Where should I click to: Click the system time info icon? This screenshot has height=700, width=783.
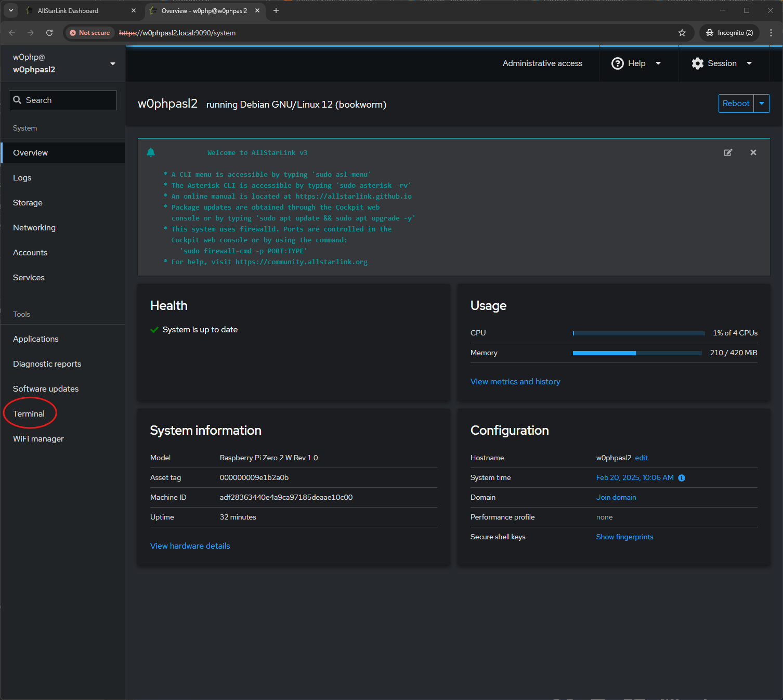[x=682, y=478]
